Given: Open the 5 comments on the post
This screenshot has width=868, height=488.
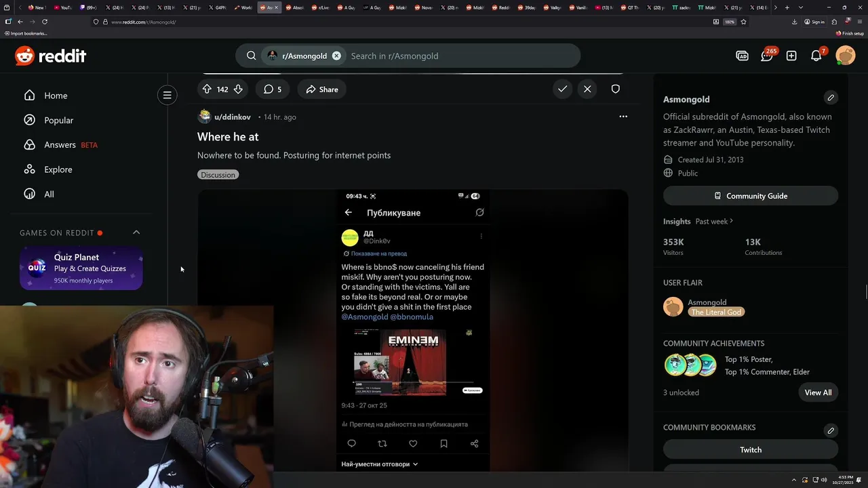Looking at the screenshot, I should point(273,89).
